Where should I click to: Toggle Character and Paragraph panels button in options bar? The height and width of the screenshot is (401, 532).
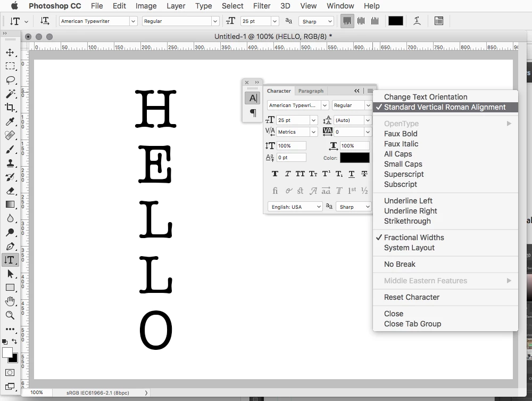coord(439,21)
